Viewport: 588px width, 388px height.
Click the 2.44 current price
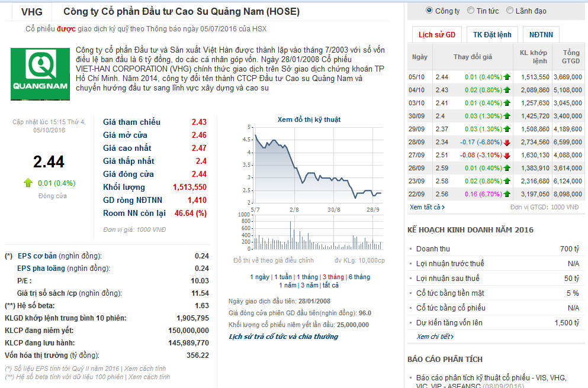[49, 162]
